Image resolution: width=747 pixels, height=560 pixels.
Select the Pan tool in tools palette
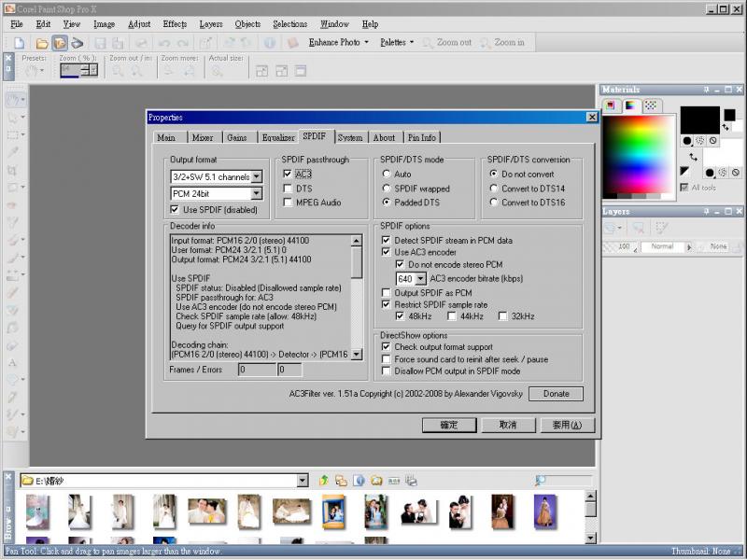click(x=13, y=100)
